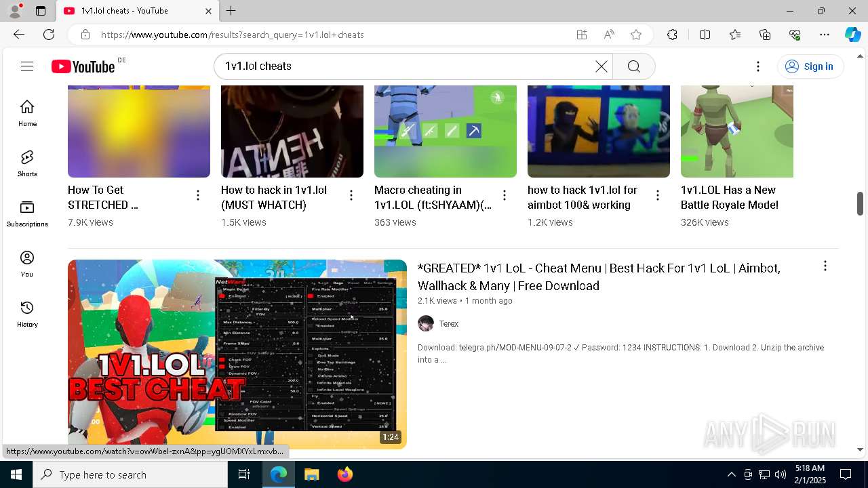The image size is (868, 488).
Task: Refresh the page
Action: [49, 35]
